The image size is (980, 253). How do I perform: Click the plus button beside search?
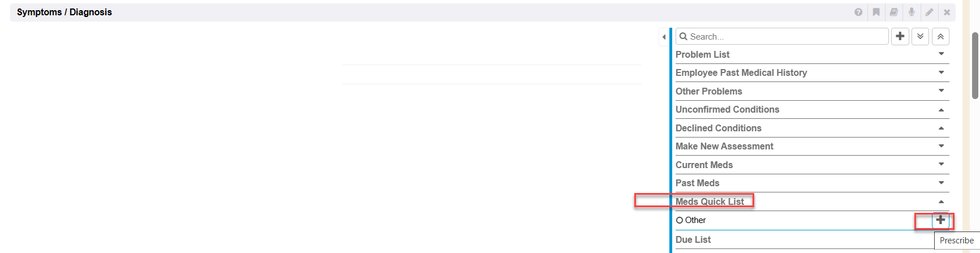tap(900, 36)
